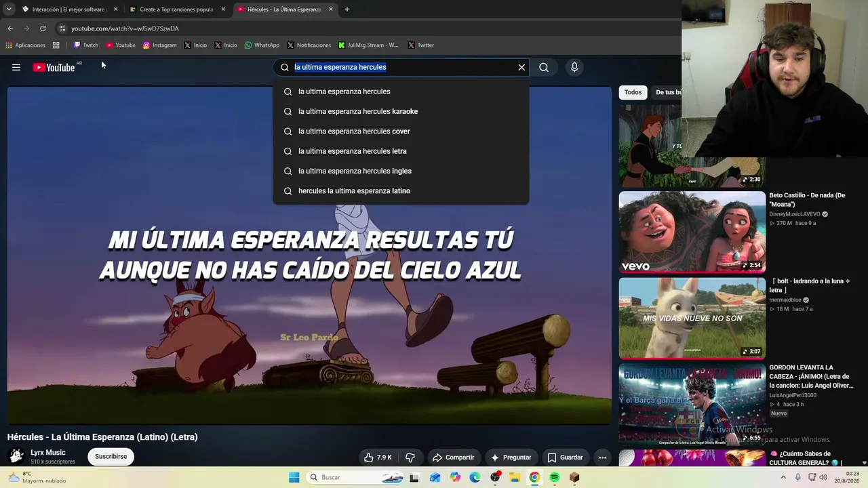Open "Beto Castillo - De nada" title link
This screenshot has width=868, height=488.
point(807,200)
